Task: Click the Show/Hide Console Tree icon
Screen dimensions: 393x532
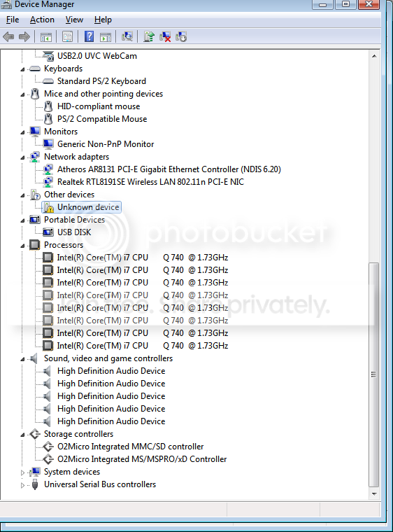Action: (x=45, y=36)
